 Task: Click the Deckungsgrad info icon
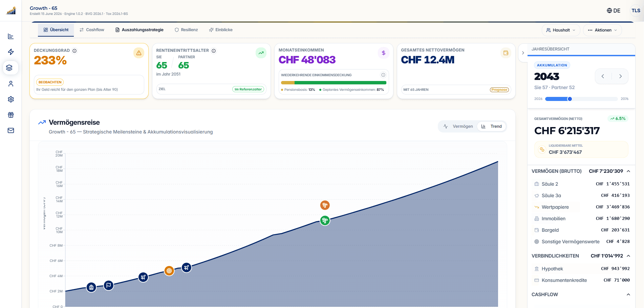(74, 51)
